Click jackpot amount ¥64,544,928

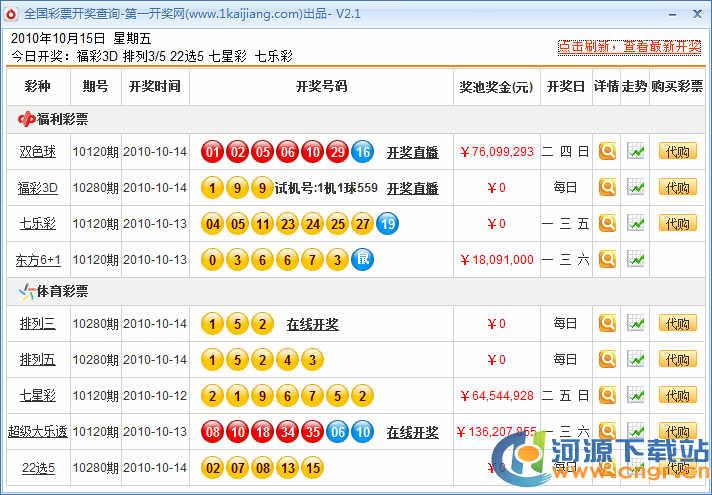click(496, 396)
